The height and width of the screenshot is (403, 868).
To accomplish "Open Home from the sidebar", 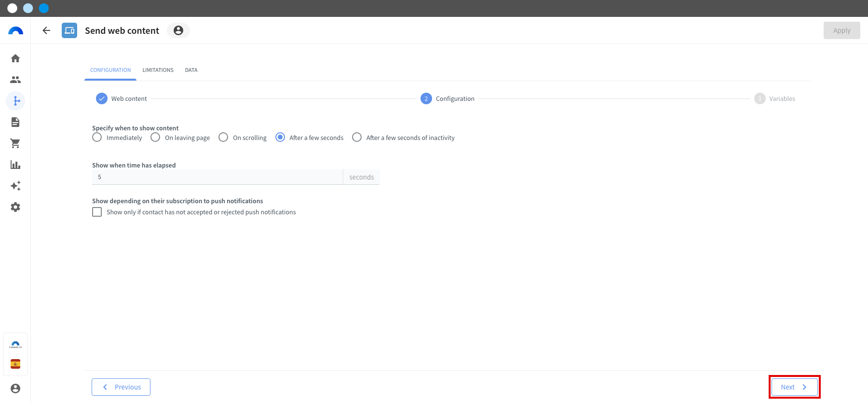I will coord(15,58).
